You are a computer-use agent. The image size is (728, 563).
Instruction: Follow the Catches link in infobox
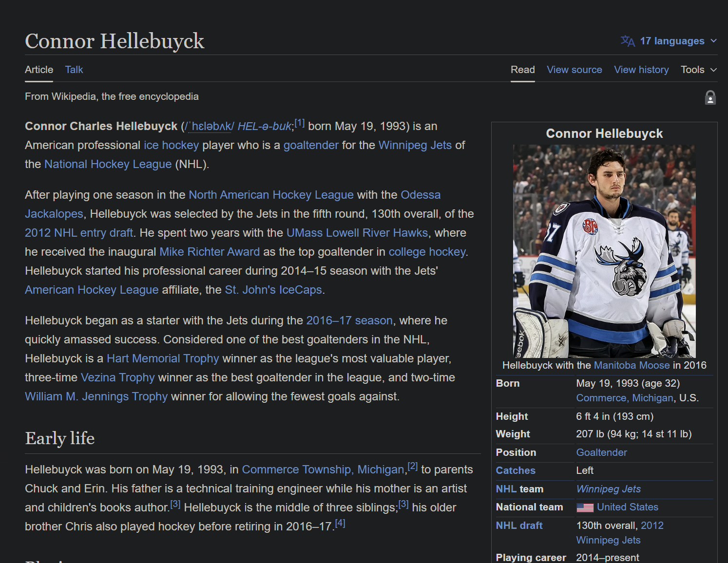pyautogui.click(x=516, y=470)
